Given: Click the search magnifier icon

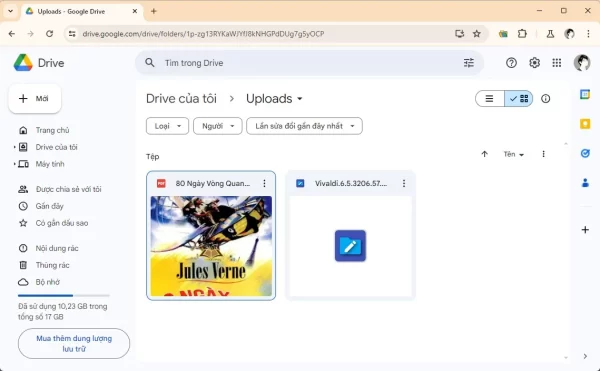Looking at the screenshot, I should pyautogui.click(x=150, y=63).
